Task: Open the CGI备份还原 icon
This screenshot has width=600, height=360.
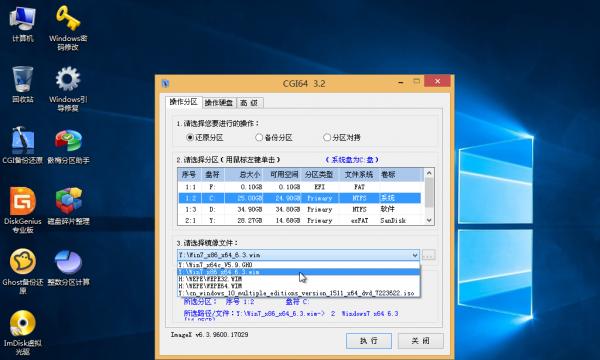Action: (x=23, y=145)
